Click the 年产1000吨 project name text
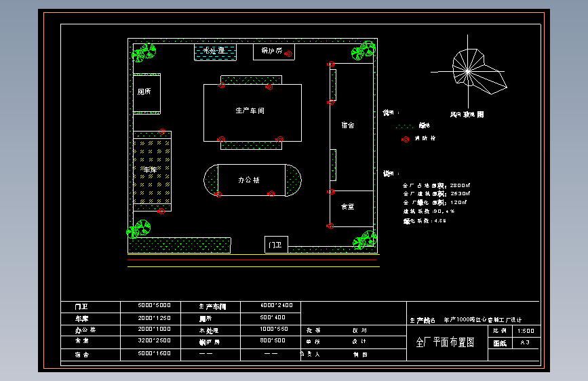Screen dimensions: 588x381 click(x=483, y=320)
